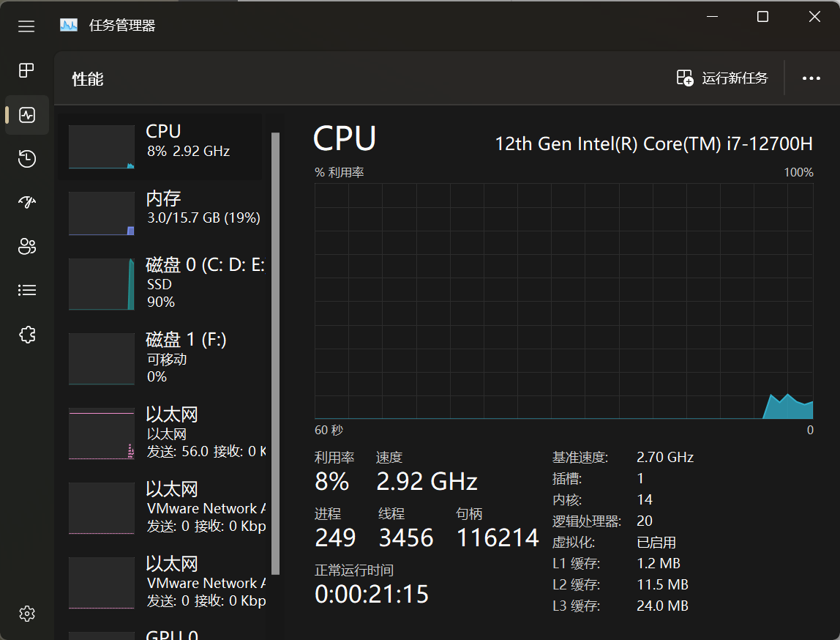Open the three-dot more options menu
The height and width of the screenshot is (640, 840).
click(811, 78)
